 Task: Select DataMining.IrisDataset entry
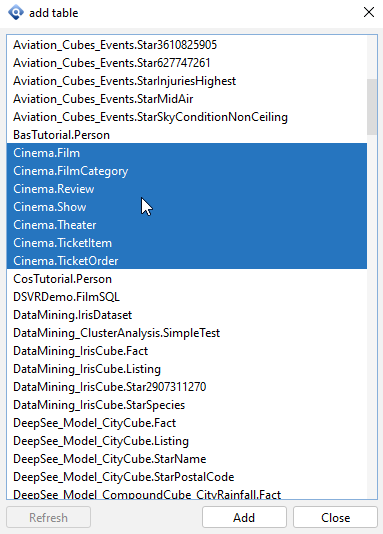(x=187, y=315)
